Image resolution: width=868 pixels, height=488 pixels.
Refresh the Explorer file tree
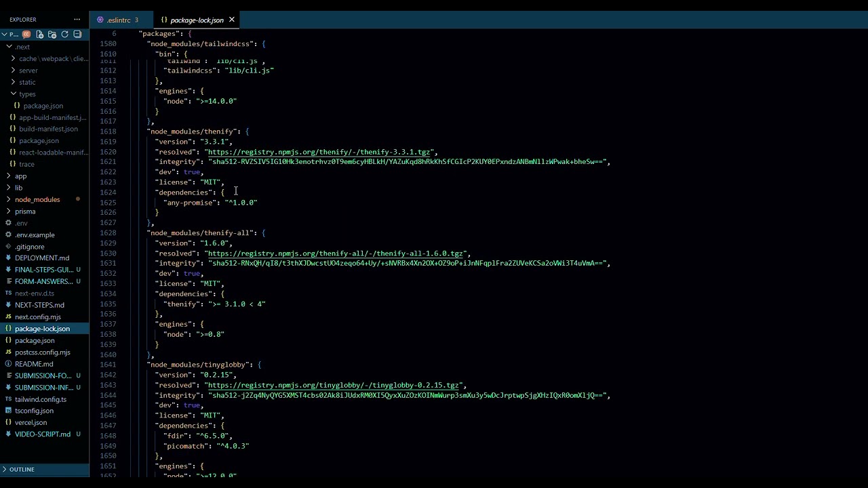[65, 34]
